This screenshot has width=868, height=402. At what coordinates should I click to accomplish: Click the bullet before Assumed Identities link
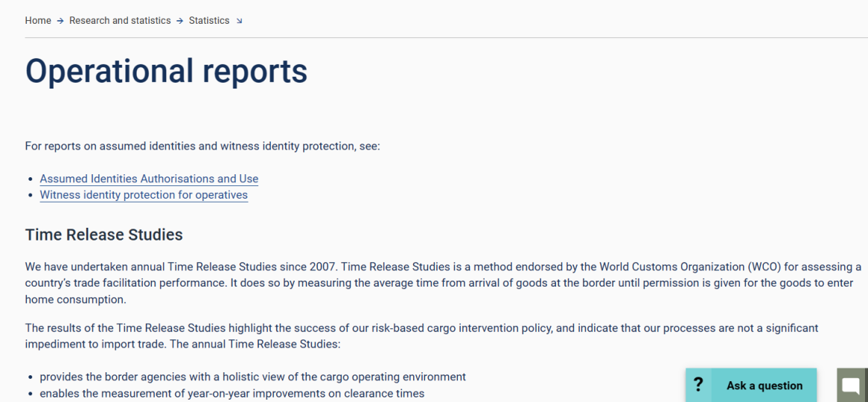(x=30, y=179)
